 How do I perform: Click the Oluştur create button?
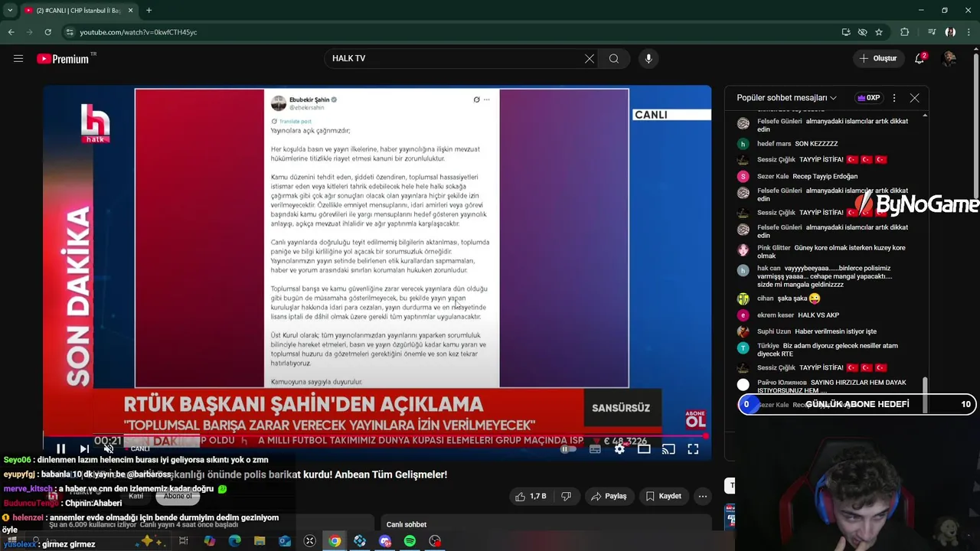click(x=877, y=58)
